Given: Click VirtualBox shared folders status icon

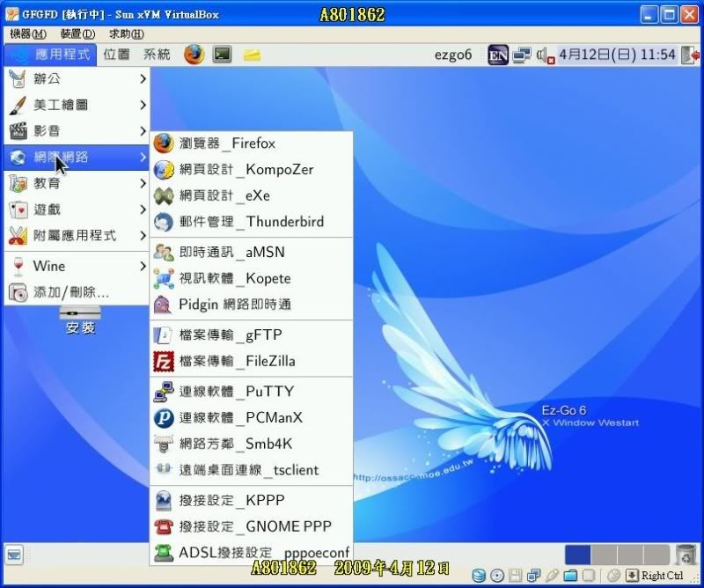Looking at the screenshot, I should [x=570, y=576].
